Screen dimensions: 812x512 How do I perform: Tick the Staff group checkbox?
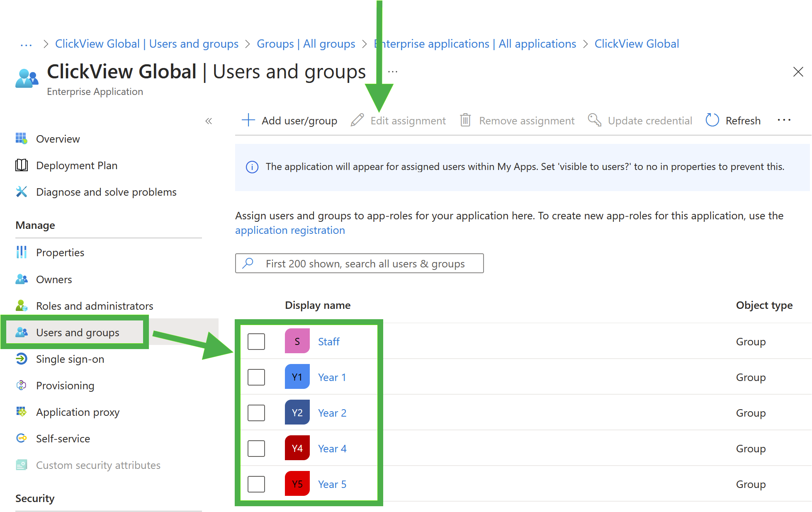tap(256, 341)
